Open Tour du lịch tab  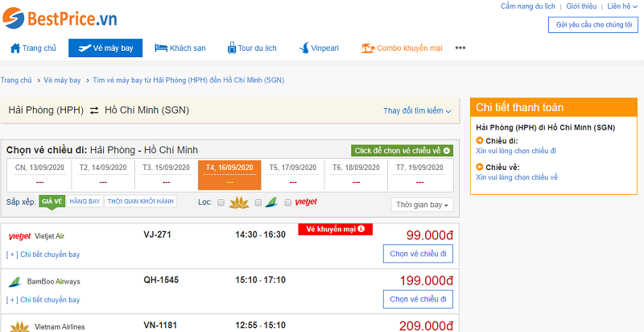click(x=252, y=48)
